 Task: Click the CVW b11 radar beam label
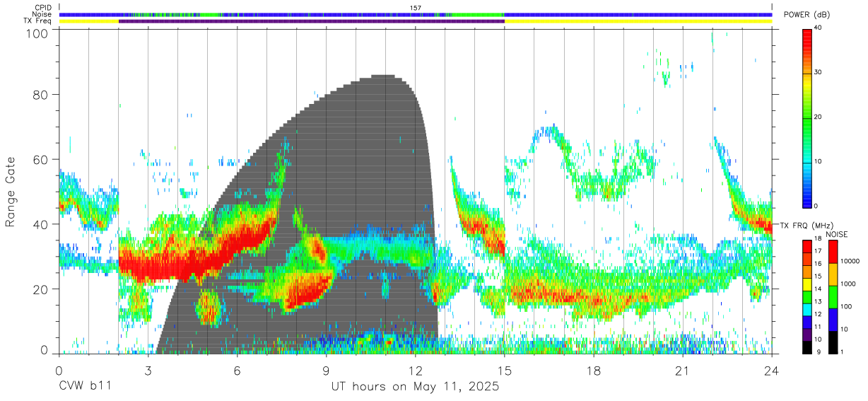click(85, 387)
